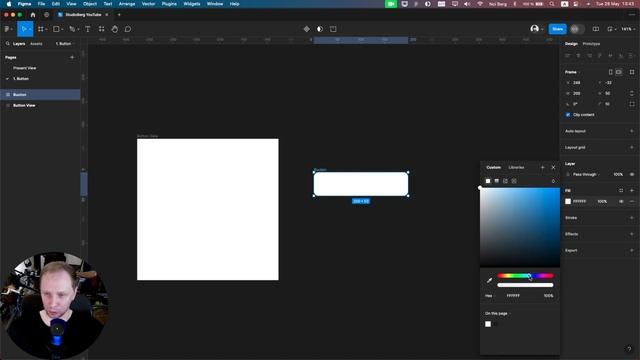This screenshot has width=640, height=360.
Task: Toggle layer visibility eye icon
Action: [x=632, y=174]
